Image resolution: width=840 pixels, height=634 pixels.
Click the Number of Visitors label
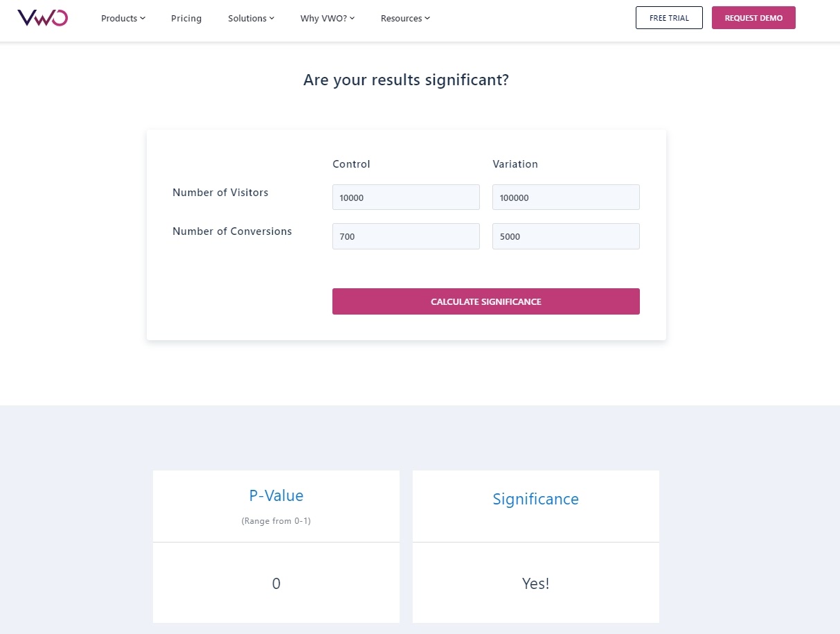point(220,193)
